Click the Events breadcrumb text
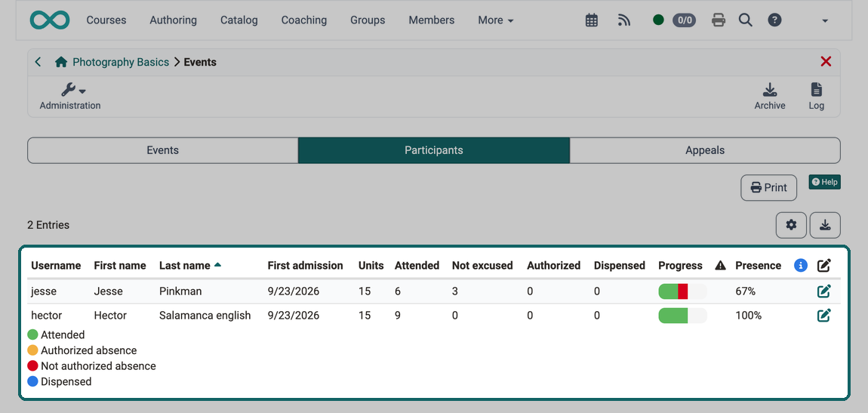The image size is (868, 413). [x=200, y=62]
